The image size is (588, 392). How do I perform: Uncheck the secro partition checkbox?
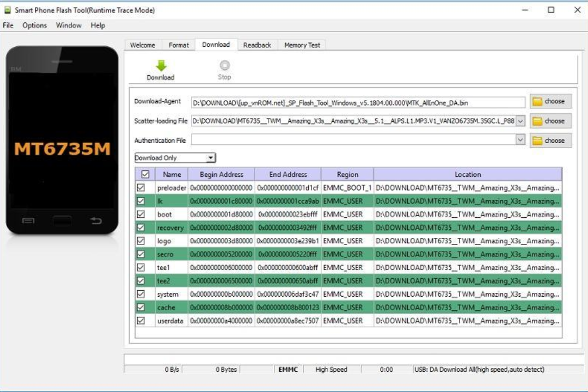(140, 254)
